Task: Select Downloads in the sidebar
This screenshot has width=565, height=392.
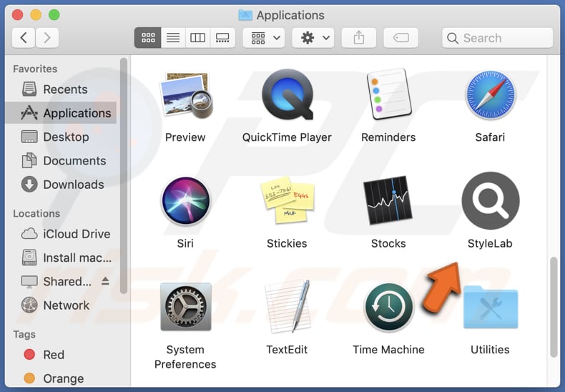Action: [x=61, y=185]
